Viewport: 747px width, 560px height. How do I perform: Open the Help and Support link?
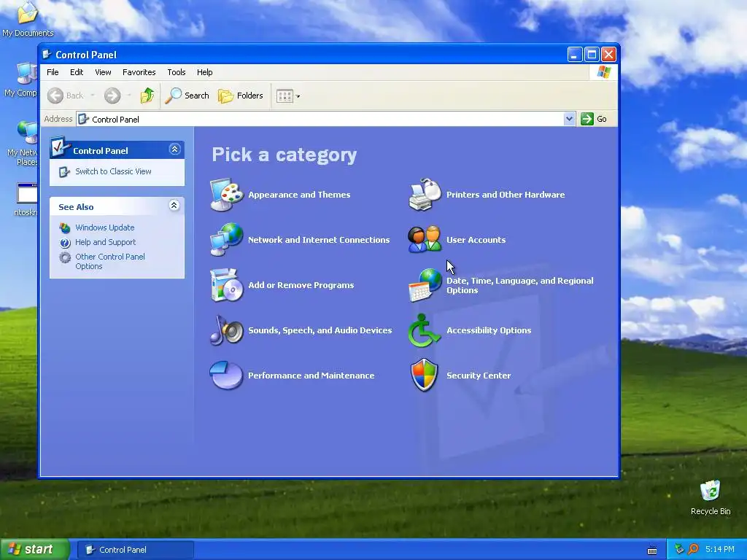point(105,242)
